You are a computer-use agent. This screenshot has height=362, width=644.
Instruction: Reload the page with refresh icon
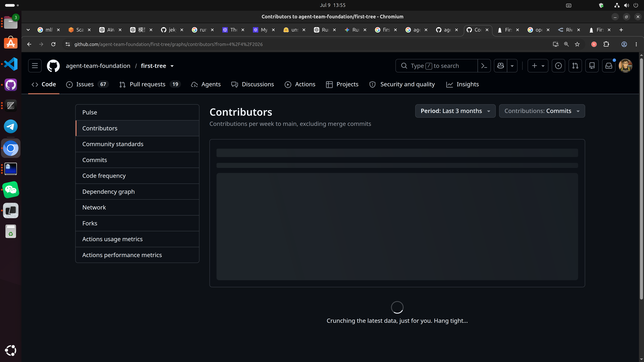click(53, 44)
